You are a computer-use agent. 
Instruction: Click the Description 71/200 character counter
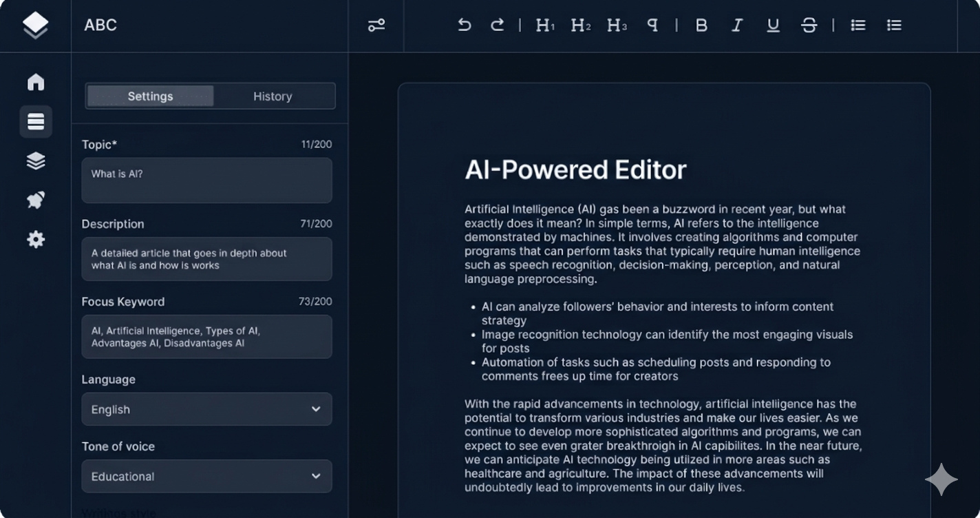(317, 224)
